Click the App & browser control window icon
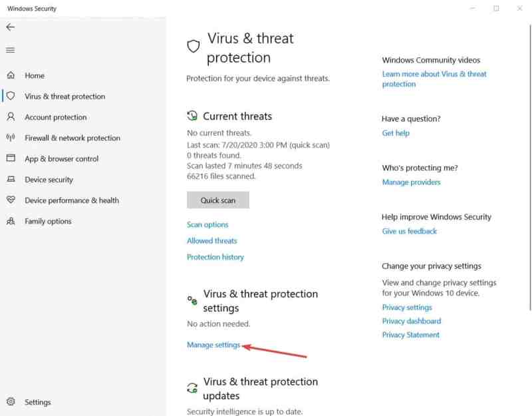The image size is (532, 416). [11, 158]
